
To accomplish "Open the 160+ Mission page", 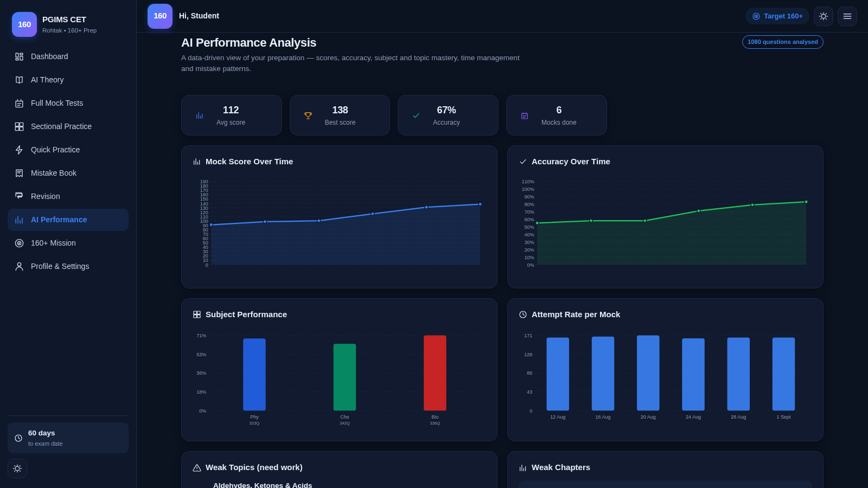I will 68,243.
